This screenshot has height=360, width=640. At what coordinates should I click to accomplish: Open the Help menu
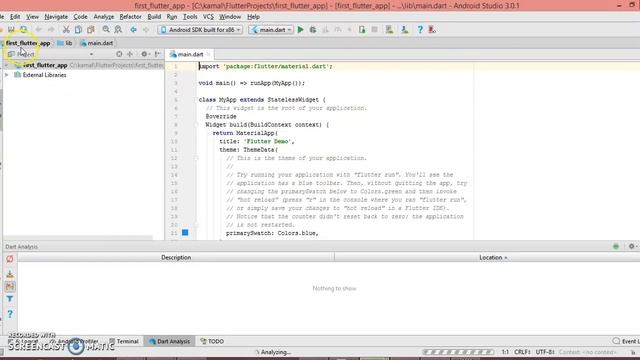(x=253, y=17)
